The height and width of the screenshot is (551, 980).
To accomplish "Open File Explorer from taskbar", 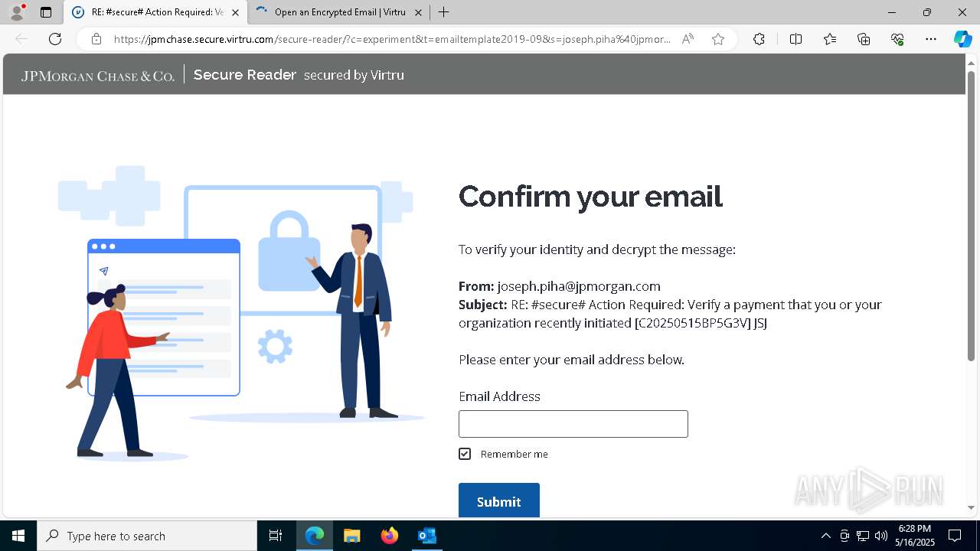I will (x=352, y=536).
